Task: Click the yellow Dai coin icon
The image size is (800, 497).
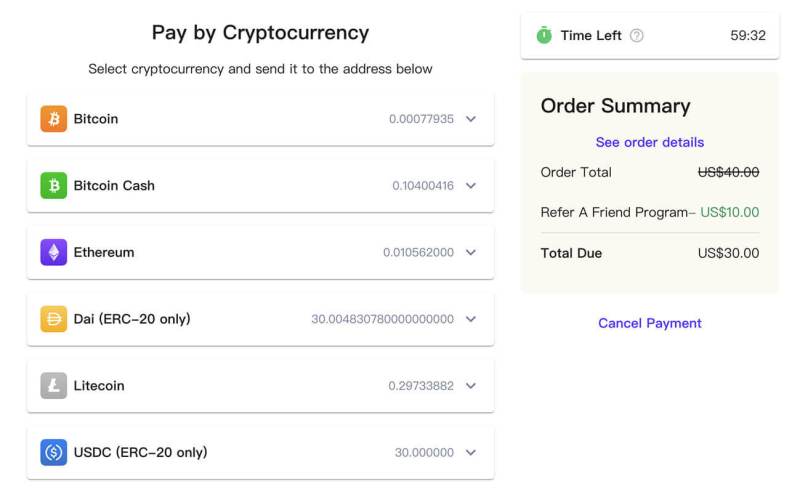Action: click(x=54, y=319)
